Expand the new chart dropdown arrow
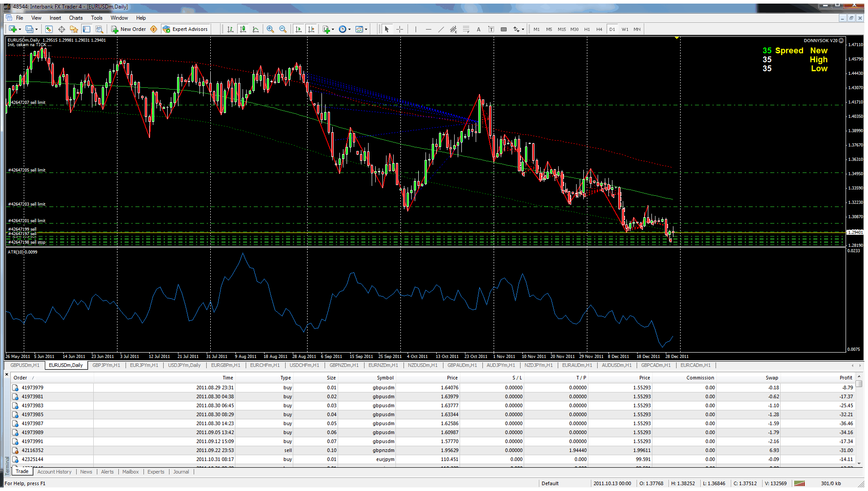Screen dimensions: 868x491 point(19,29)
